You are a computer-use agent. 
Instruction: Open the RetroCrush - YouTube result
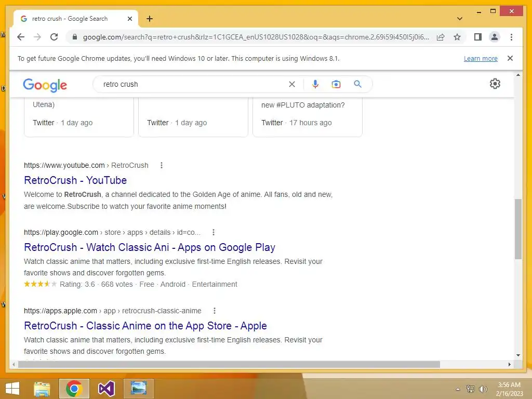coord(75,180)
